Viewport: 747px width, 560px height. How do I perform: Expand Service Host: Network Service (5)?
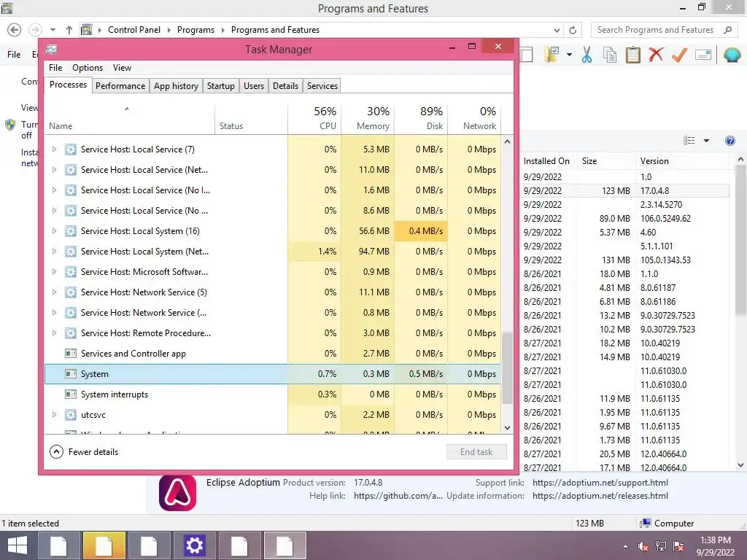54,292
